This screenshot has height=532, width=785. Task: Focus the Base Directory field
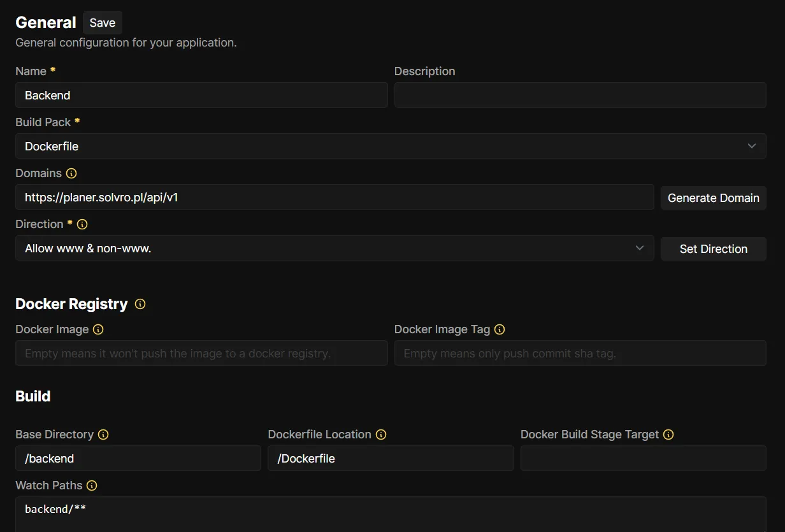[138, 458]
